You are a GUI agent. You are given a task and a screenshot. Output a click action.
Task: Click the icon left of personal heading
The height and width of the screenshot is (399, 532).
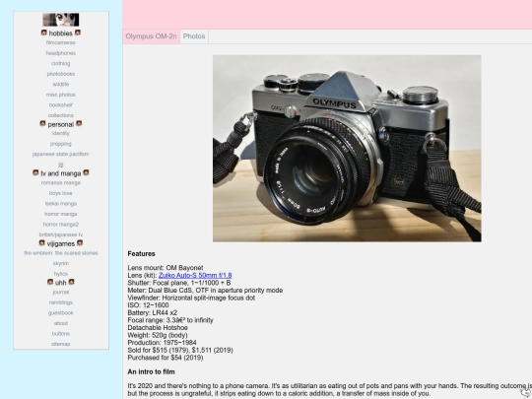click(x=42, y=123)
